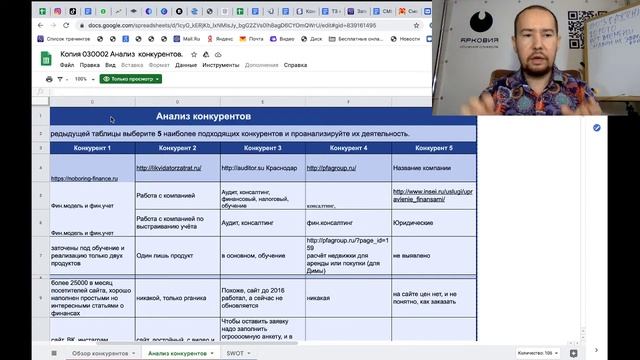Open the Mail.Ru bookmark

point(187,39)
